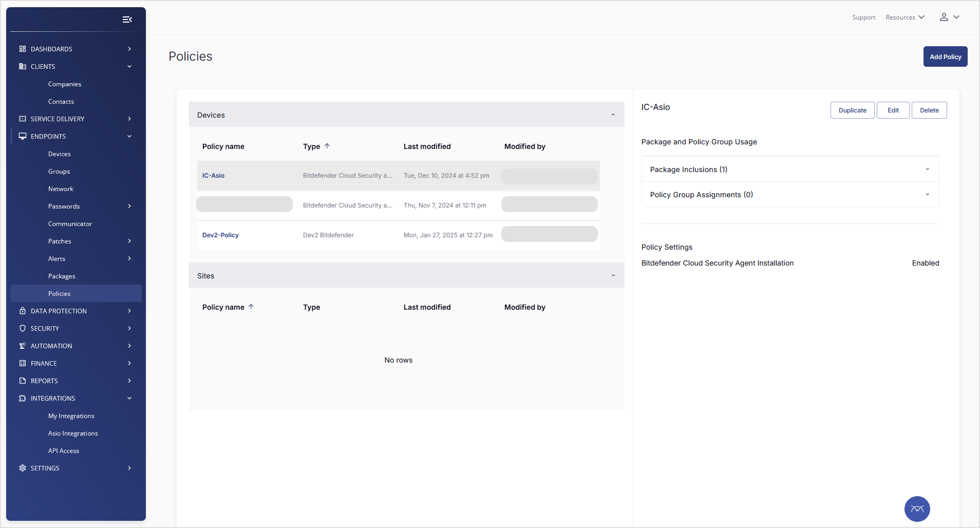The height and width of the screenshot is (528, 980).
Task: Click the round chat assistant icon
Action: click(x=917, y=508)
